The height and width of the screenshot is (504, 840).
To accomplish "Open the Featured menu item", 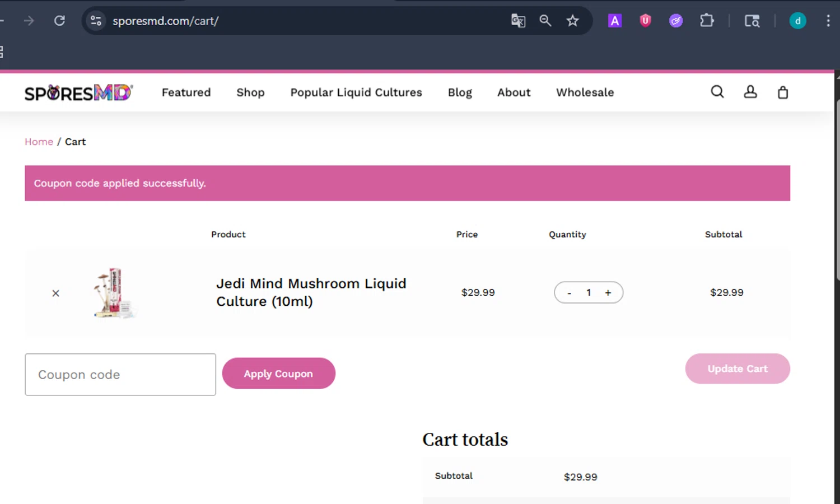I will pyautogui.click(x=186, y=92).
